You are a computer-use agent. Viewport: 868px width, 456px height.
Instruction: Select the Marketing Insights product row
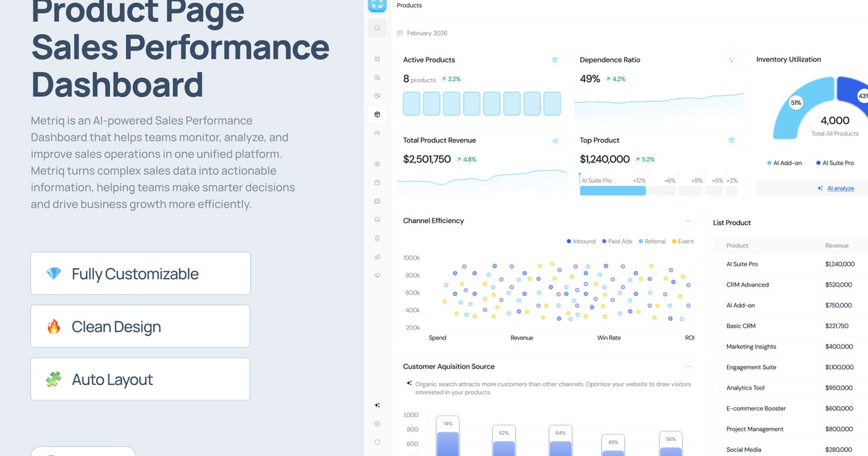click(x=791, y=347)
